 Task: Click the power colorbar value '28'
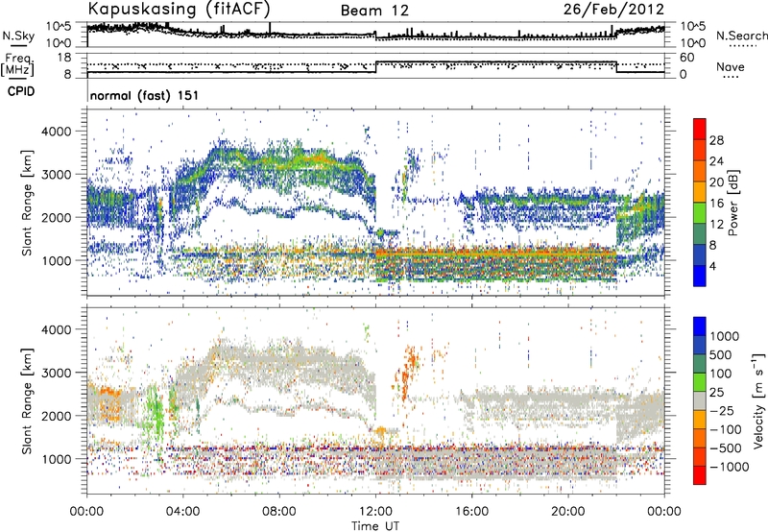[716, 140]
